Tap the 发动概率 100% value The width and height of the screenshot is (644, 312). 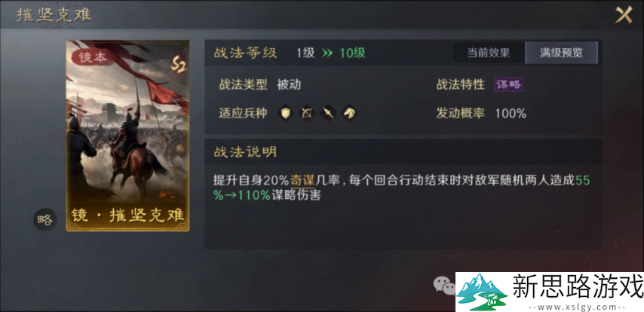click(511, 113)
